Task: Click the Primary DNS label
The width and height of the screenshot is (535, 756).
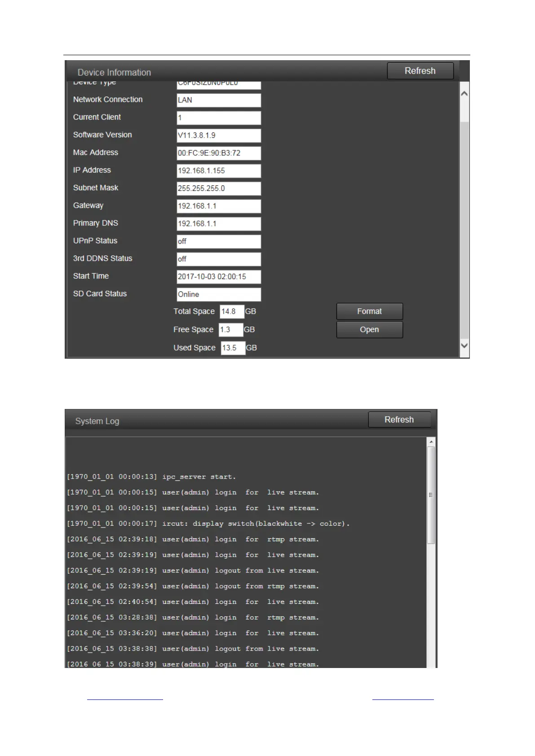Action: (x=96, y=223)
